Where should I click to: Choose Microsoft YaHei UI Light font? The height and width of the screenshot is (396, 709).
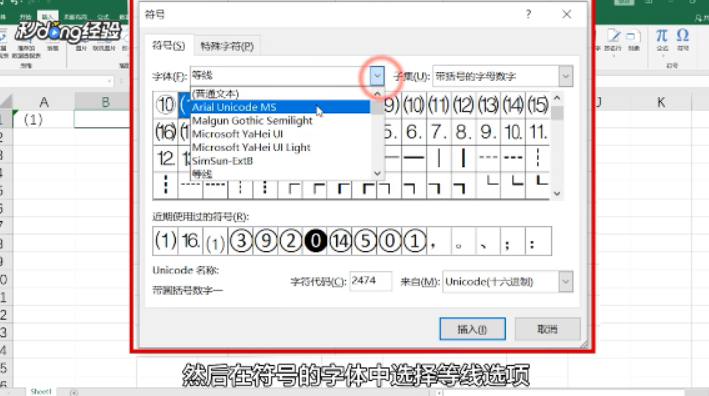(280, 147)
